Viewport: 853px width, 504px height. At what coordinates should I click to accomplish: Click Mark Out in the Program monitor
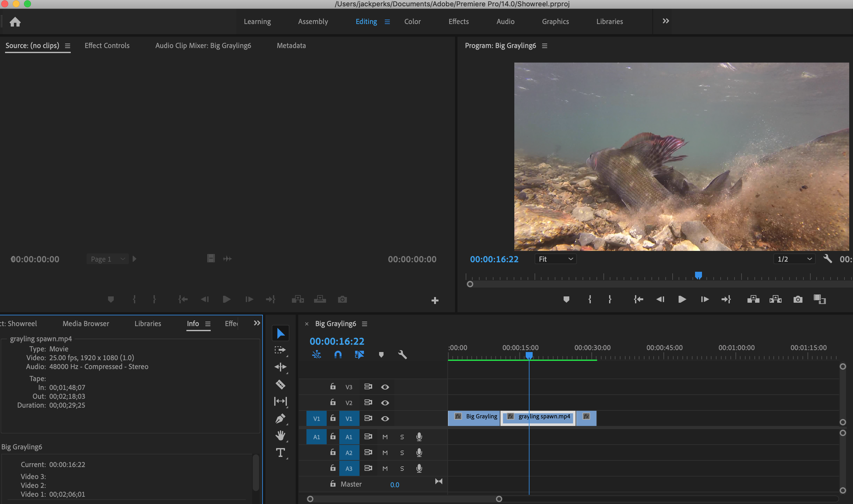[x=610, y=299]
